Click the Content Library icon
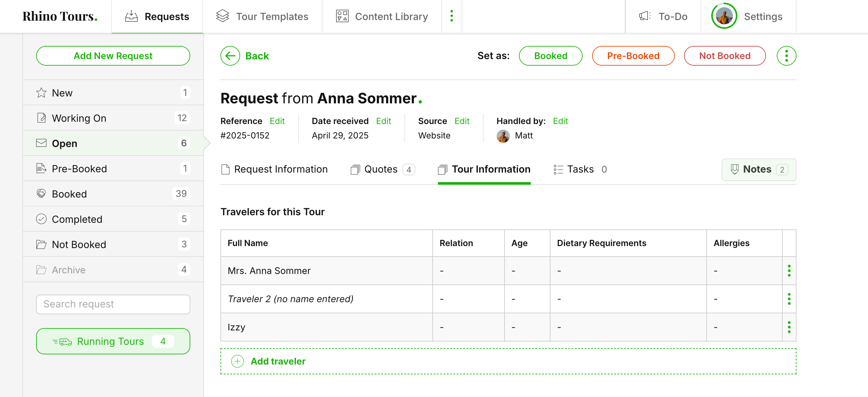868x397 pixels. pos(342,16)
